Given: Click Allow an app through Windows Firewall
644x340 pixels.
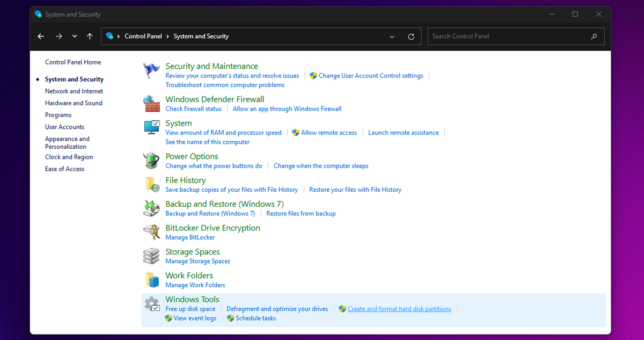Looking at the screenshot, I should coord(287,108).
